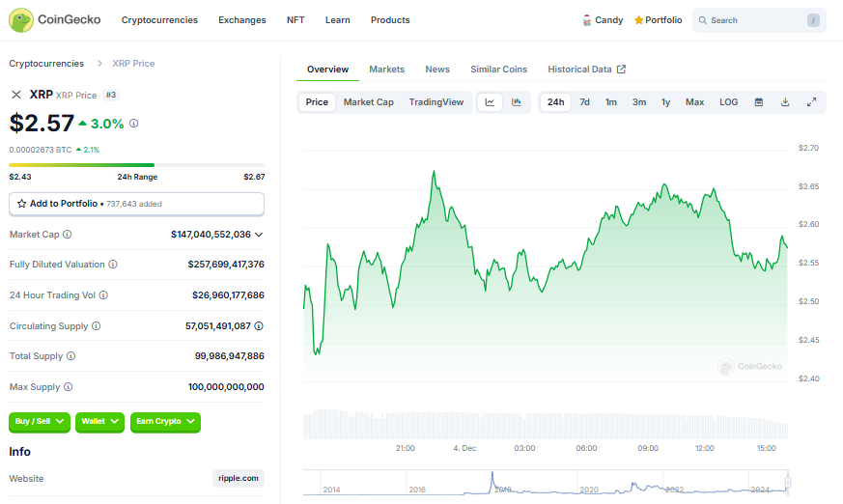Click the search magnifier icon

click(703, 20)
